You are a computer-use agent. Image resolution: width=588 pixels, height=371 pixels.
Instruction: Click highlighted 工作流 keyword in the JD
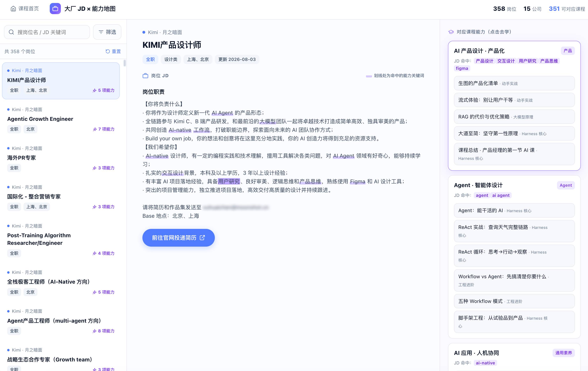coord(202,130)
